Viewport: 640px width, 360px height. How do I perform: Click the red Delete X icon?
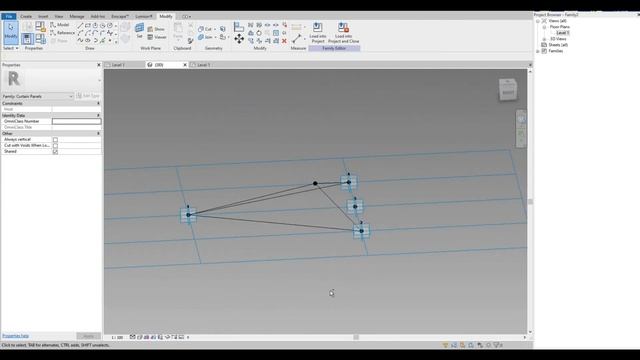284,41
